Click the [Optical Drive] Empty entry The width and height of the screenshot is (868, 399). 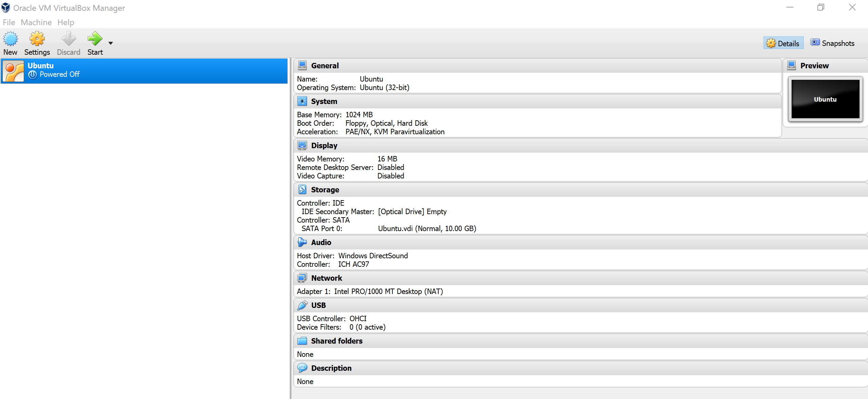(x=412, y=211)
